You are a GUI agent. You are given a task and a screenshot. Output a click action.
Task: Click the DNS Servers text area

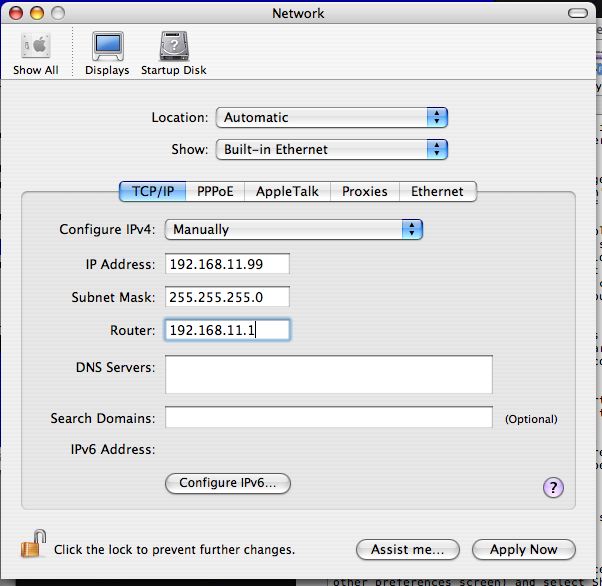click(329, 374)
